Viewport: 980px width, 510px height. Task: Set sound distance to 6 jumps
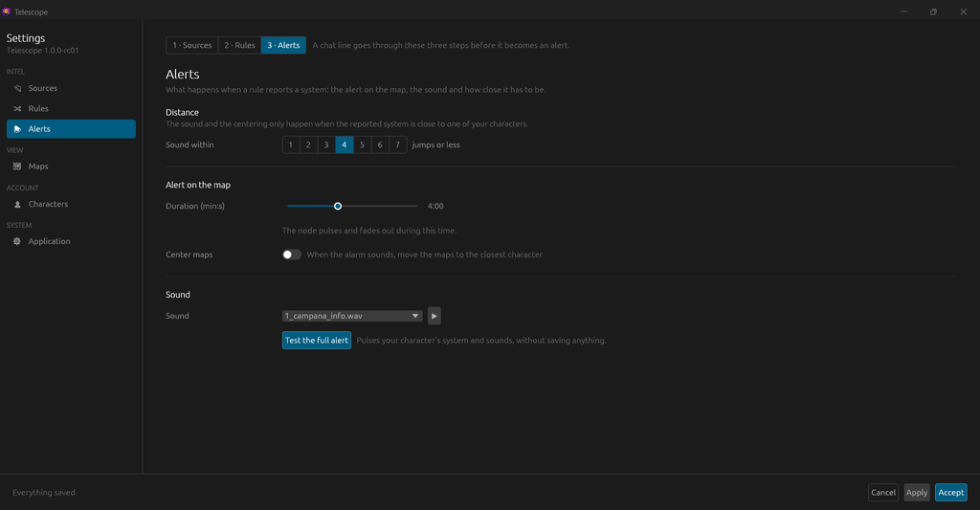[x=380, y=144]
